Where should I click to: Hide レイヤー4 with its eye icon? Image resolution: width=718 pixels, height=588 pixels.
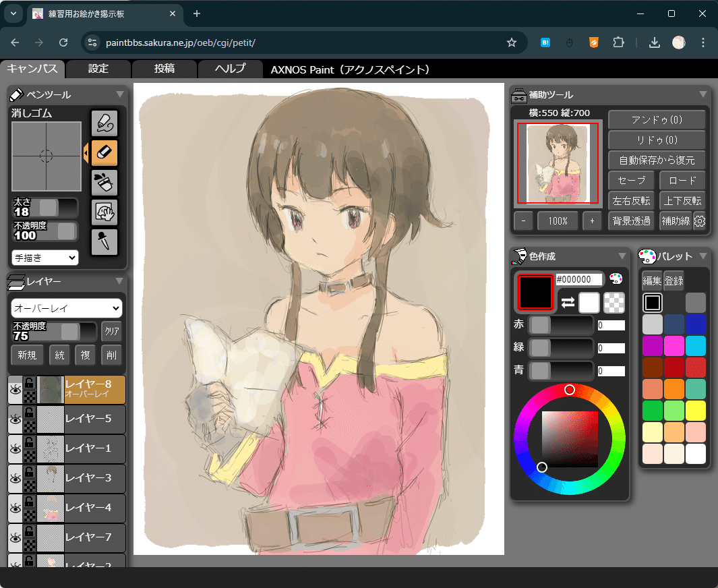pos(16,508)
